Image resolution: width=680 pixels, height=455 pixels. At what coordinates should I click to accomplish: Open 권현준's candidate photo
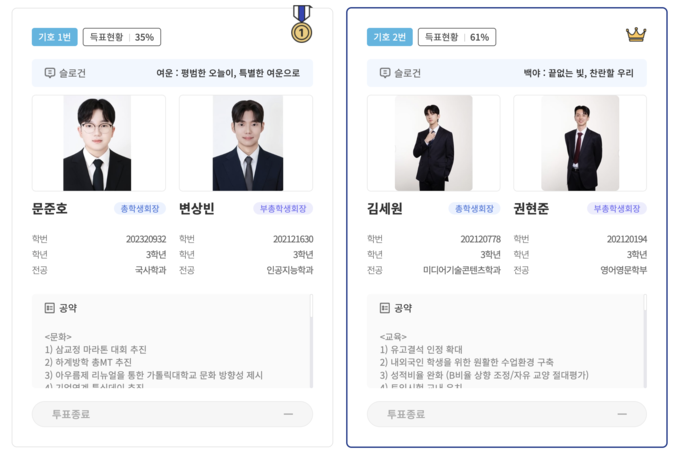click(580, 143)
